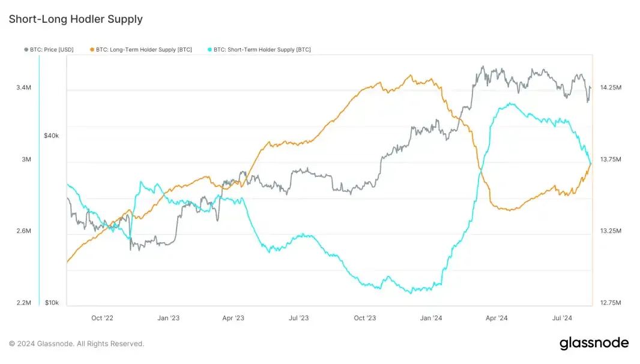Click the Jan '24 x-axis label
Image resolution: width=640 pixels, height=364 pixels.
[x=431, y=318]
